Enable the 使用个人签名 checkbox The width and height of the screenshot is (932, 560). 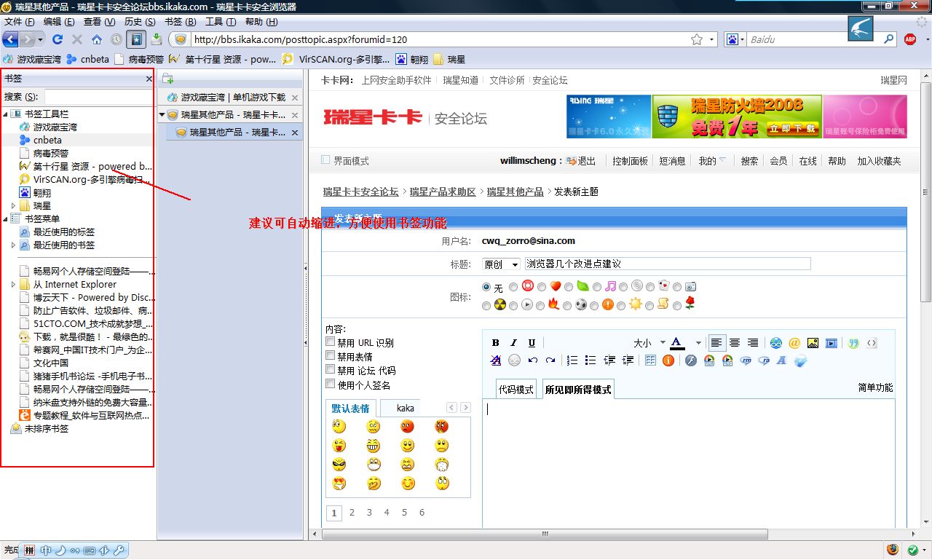pos(331,384)
